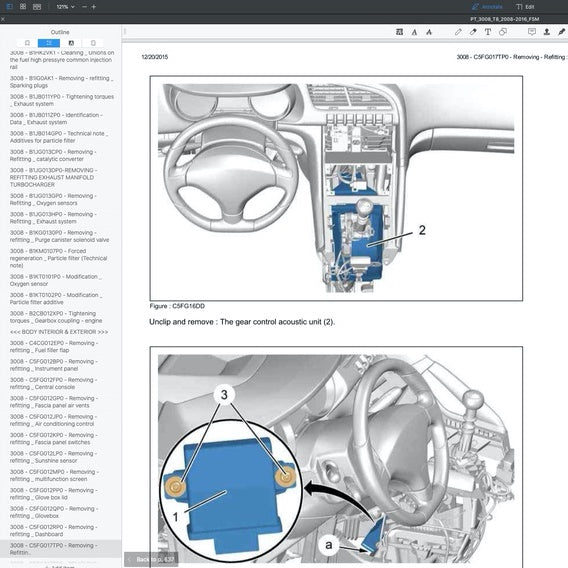Zoom in with the plus button
The image size is (568, 568).
coord(94,7)
